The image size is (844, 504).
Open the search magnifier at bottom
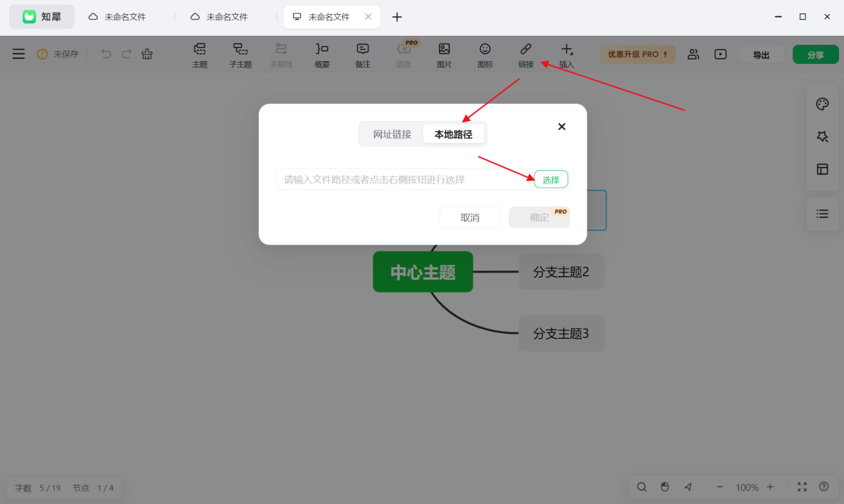[642, 486]
